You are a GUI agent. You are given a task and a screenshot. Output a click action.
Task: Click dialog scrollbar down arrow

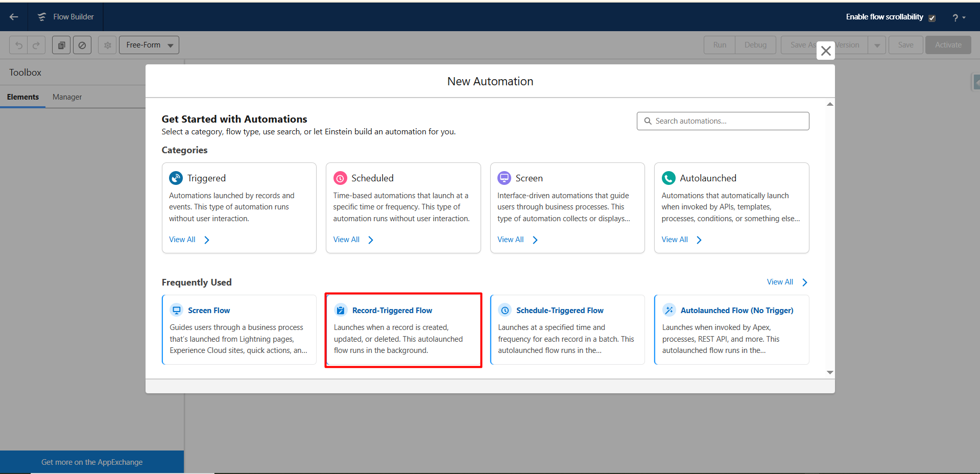pos(830,372)
